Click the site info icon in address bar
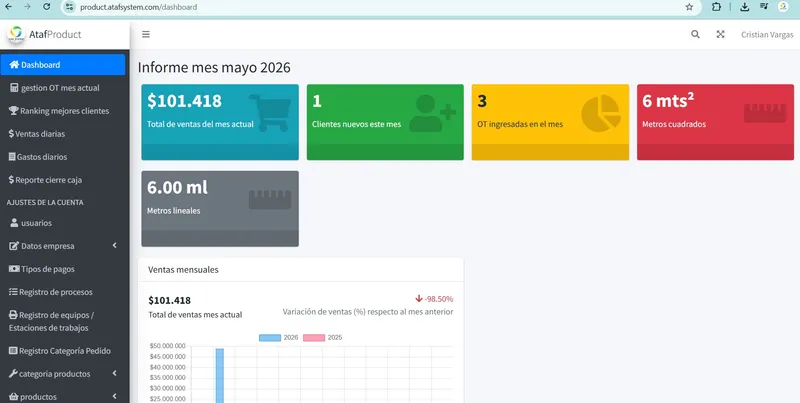The width and height of the screenshot is (800, 403). click(x=70, y=7)
